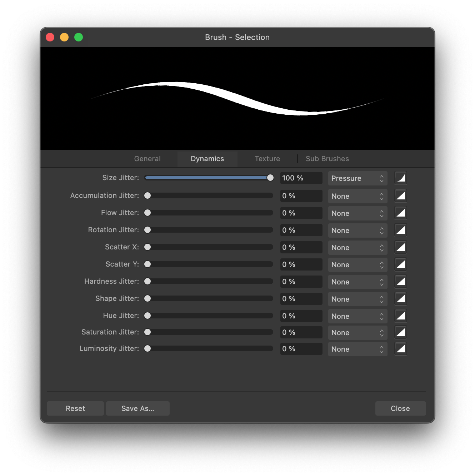The height and width of the screenshot is (476, 475).
Task: Click the Luminosity Jitter percent field
Action: pos(301,349)
